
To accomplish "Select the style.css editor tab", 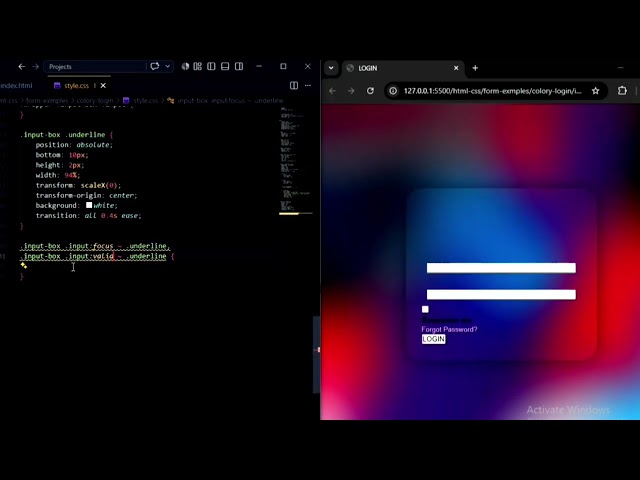I will tap(76, 86).
